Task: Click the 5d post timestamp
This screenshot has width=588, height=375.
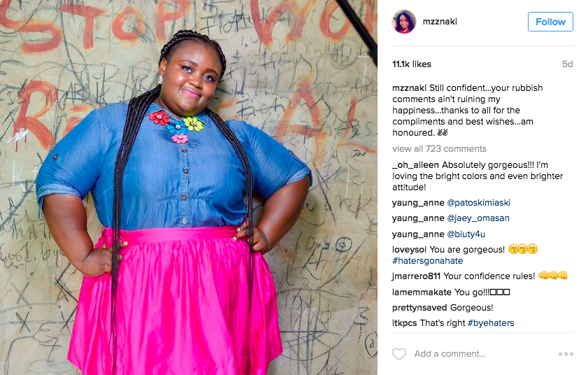Action: 568,64
